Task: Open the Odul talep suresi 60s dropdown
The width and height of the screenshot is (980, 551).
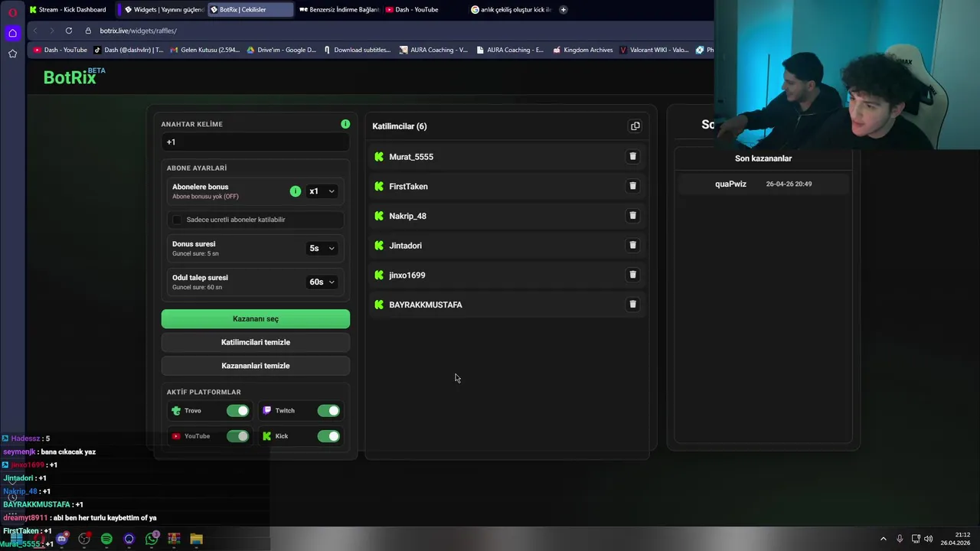Action: 322,282
